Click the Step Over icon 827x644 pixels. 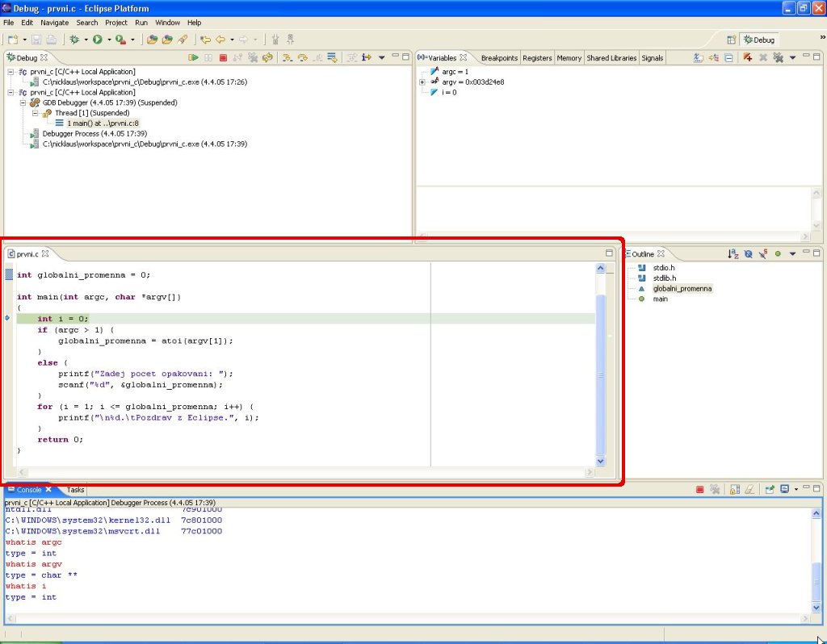point(302,57)
